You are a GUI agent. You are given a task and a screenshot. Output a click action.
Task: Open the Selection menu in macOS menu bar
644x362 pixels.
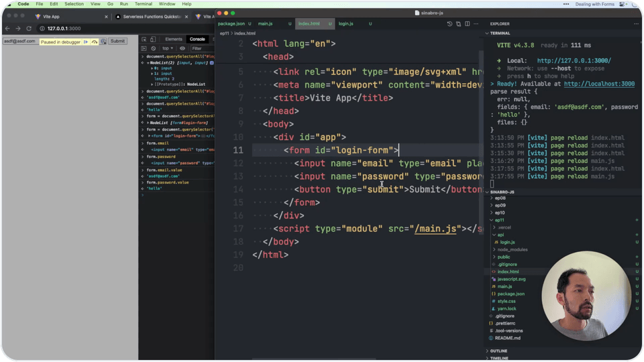pyautogui.click(x=74, y=4)
